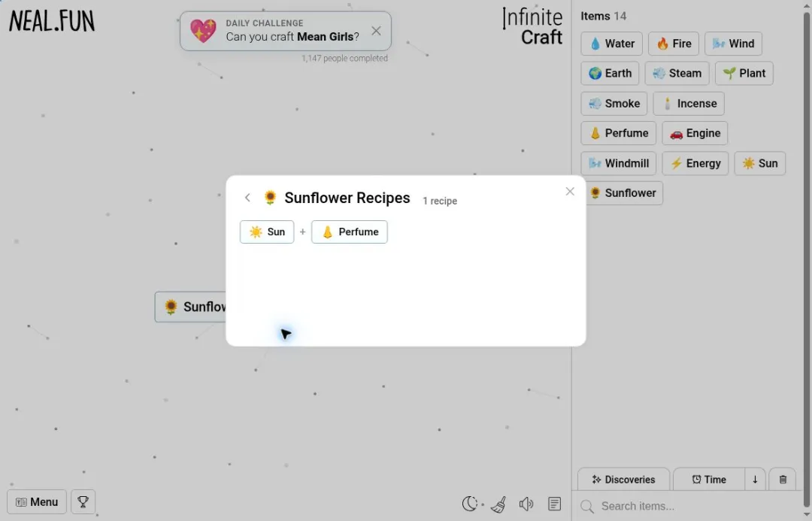Pick the Steam item
Image resolution: width=812 pixels, height=521 pixels.
677,73
